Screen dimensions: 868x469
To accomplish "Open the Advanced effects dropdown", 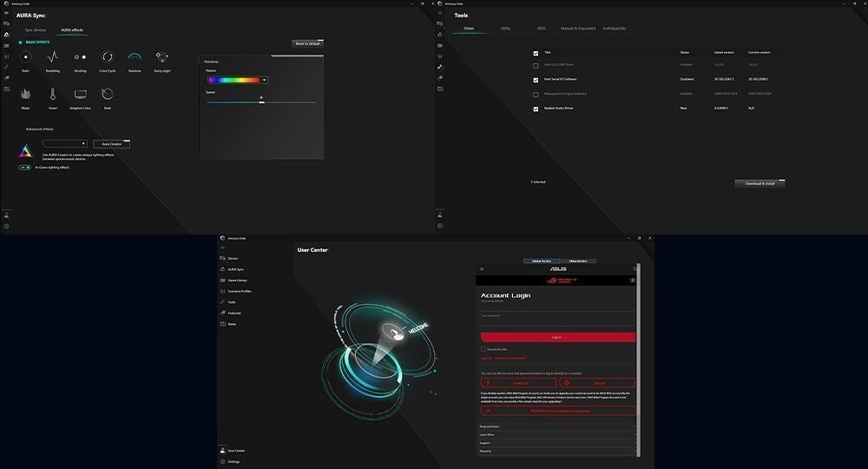I will pyautogui.click(x=65, y=143).
